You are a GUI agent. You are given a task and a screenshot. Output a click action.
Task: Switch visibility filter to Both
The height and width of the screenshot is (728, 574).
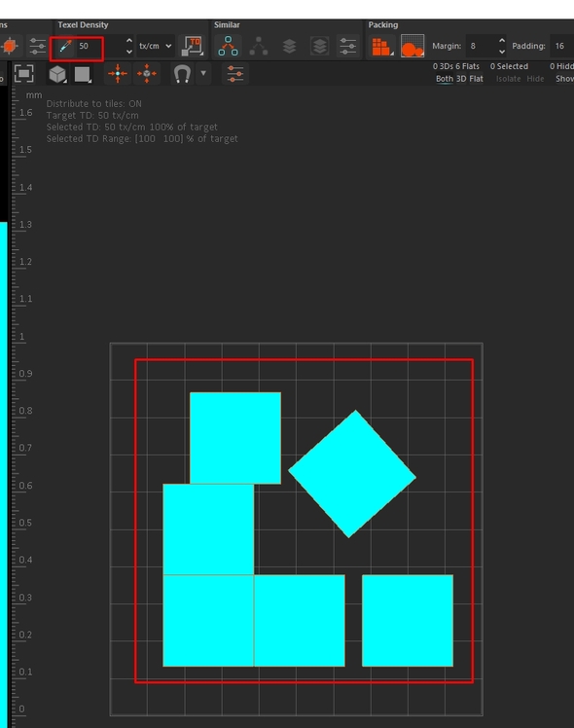point(444,79)
